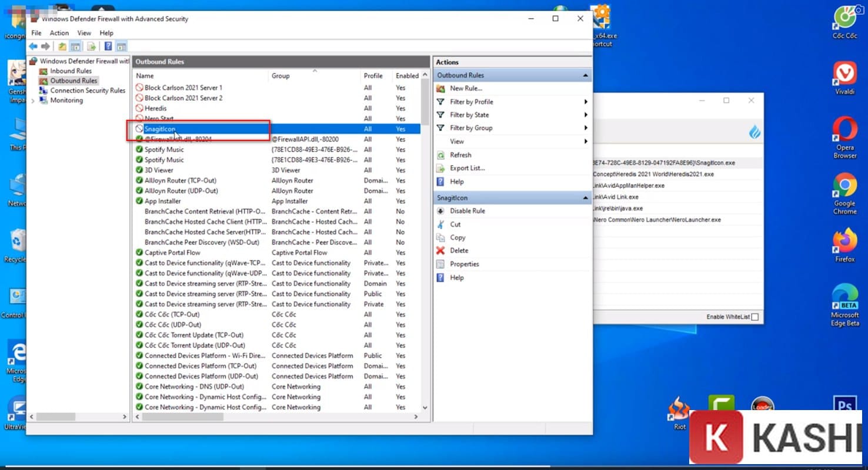The height and width of the screenshot is (470, 868).
Task: Click Disable Rule for SnagitIcon
Action: 467,211
